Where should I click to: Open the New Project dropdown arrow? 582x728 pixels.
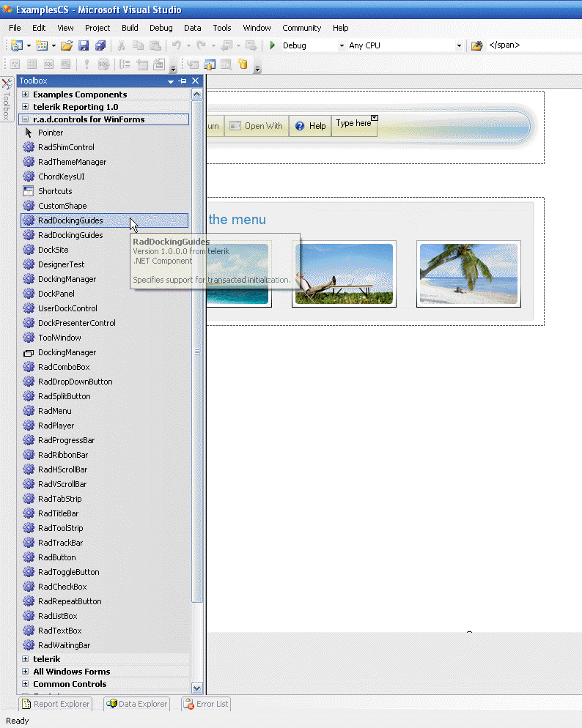pos(29,45)
